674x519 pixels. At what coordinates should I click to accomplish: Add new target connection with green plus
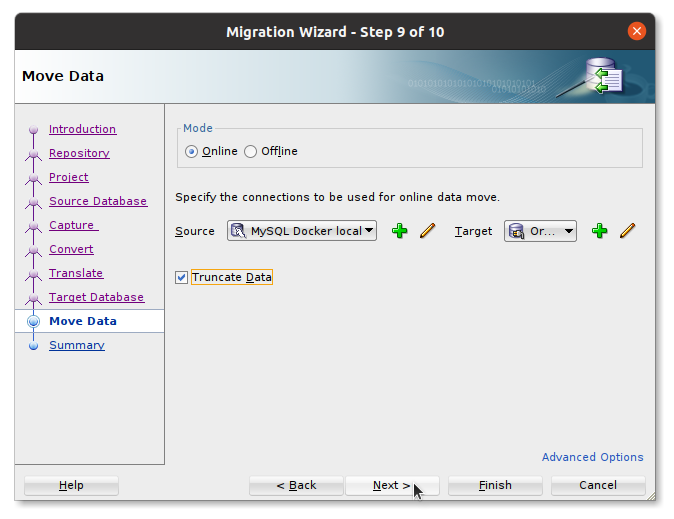coord(599,231)
